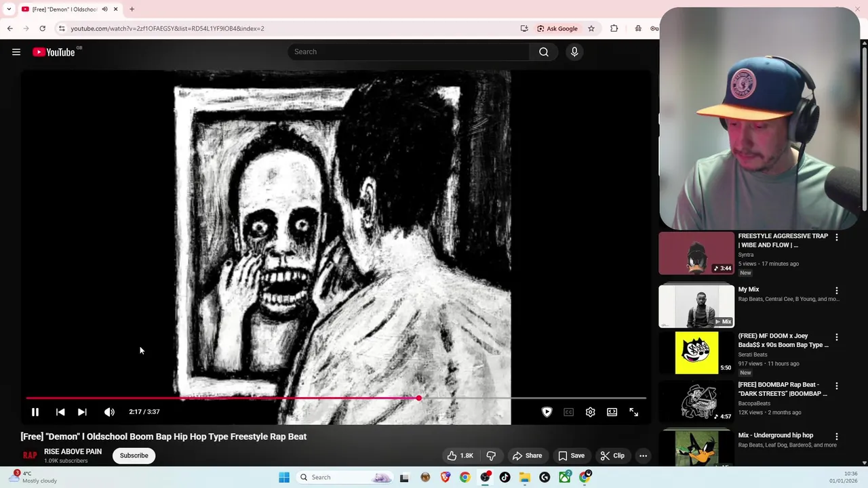Open the DARK STREETS boombap beat thumbnail
Image resolution: width=868 pixels, height=488 pixels.
click(696, 402)
